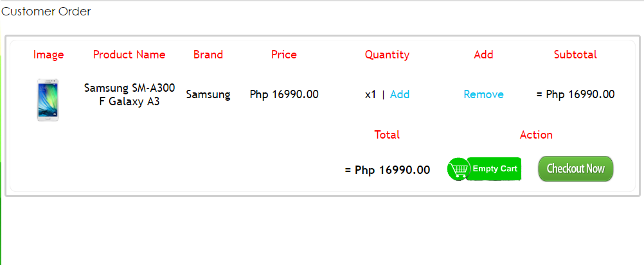Click the Action label

536,135
